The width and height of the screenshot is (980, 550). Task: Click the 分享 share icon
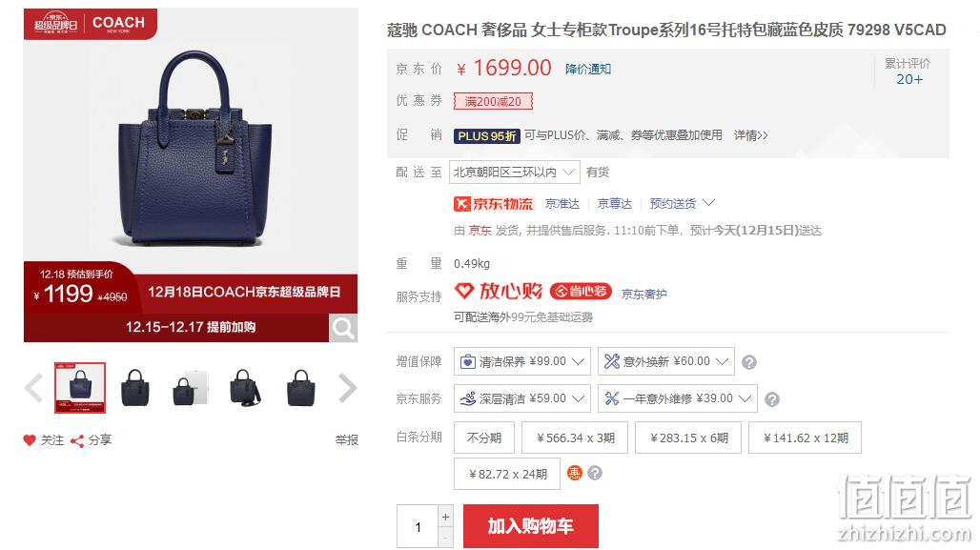pyautogui.click(x=77, y=441)
